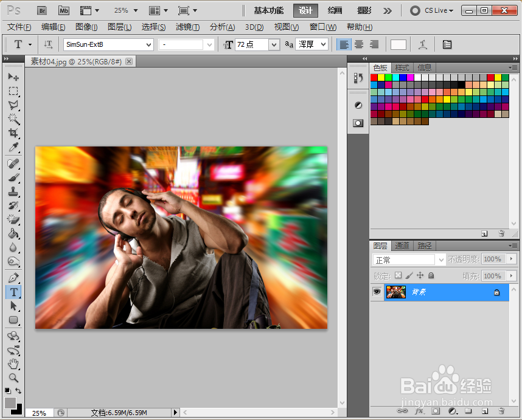Viewport: 522px width, 420px height.
Task: Toggle lock position
Action: point(420,275)
